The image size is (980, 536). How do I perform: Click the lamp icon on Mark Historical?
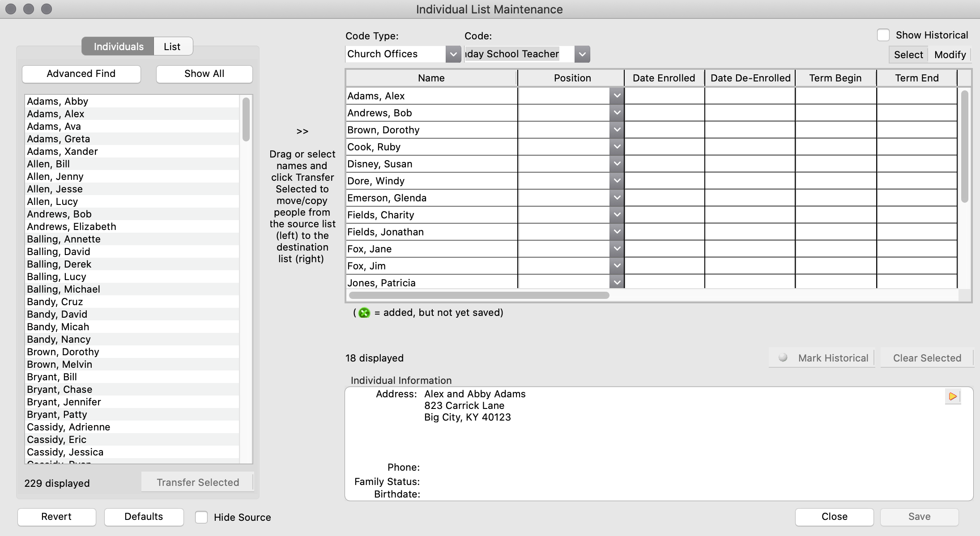[783, 357]
